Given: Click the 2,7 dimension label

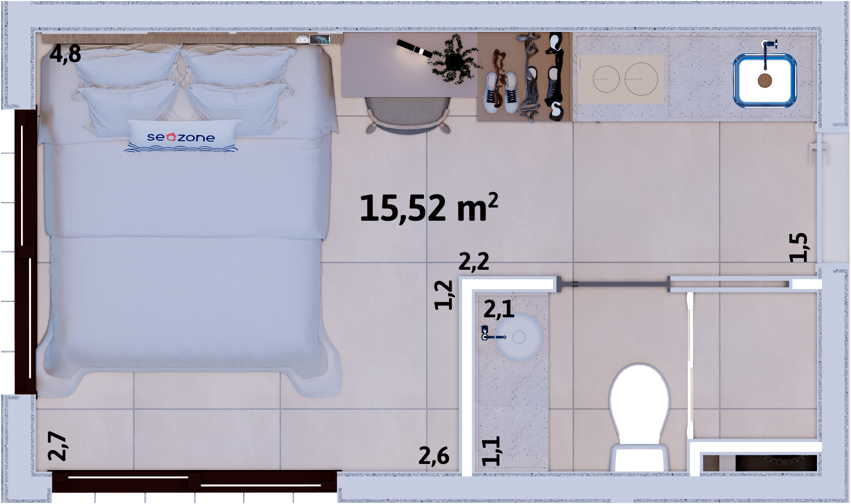Looking at the screenshot, I should [57, 446].
